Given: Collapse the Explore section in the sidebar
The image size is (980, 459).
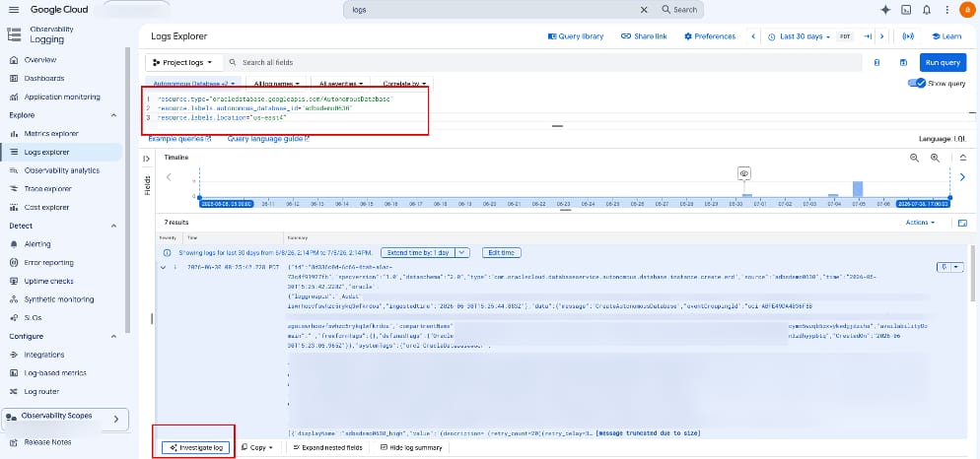Looking at the screenshot, I should click(113, 115).
